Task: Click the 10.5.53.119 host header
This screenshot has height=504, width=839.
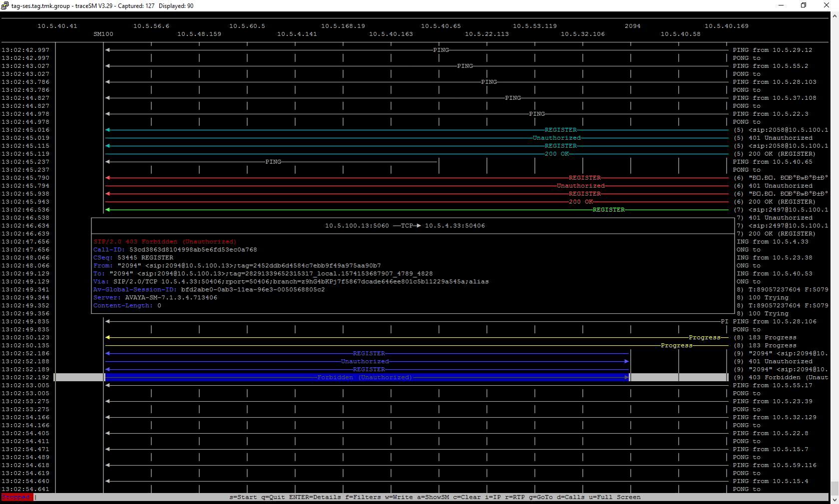Action: coord(535,26)
